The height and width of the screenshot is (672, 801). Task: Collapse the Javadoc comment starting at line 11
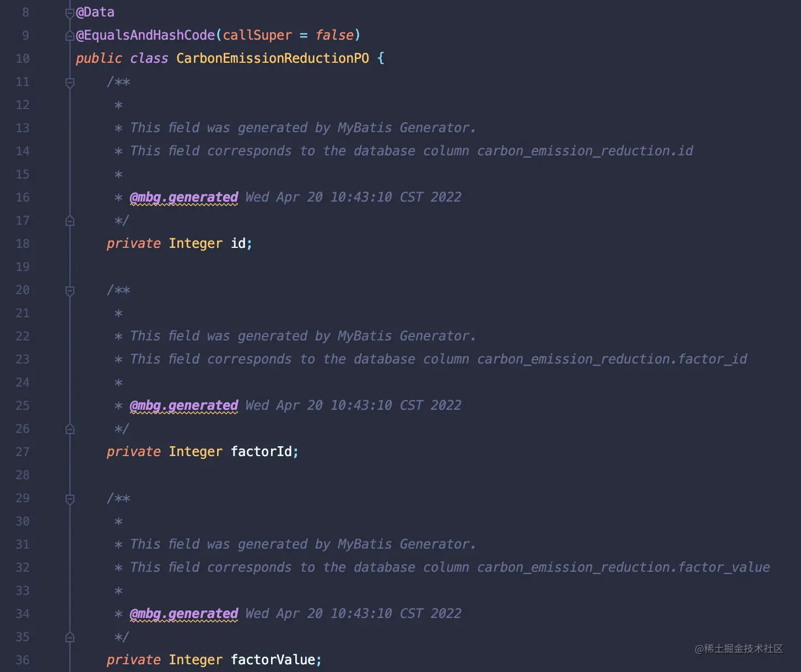point(70,83)
